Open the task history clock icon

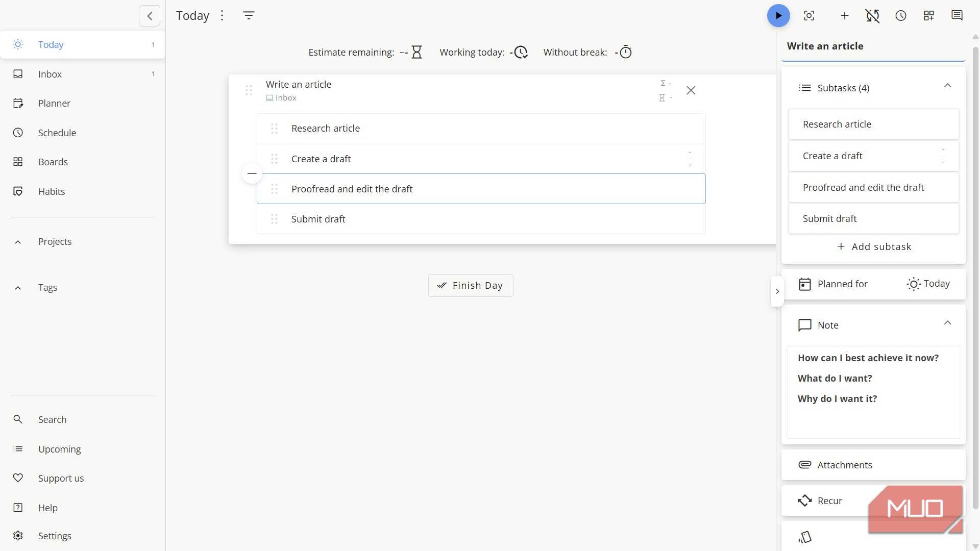click(901, 15)
